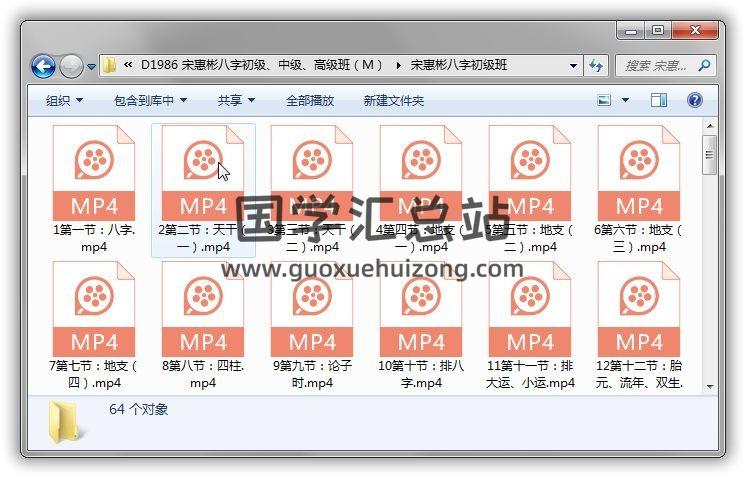Open the 共享 menu
The height and width of the screenshot is (478, 746).
pos(236,101)
